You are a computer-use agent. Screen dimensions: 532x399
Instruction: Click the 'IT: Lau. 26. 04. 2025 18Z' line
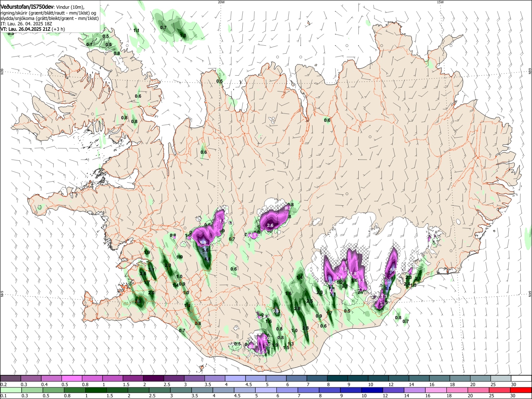26,24
